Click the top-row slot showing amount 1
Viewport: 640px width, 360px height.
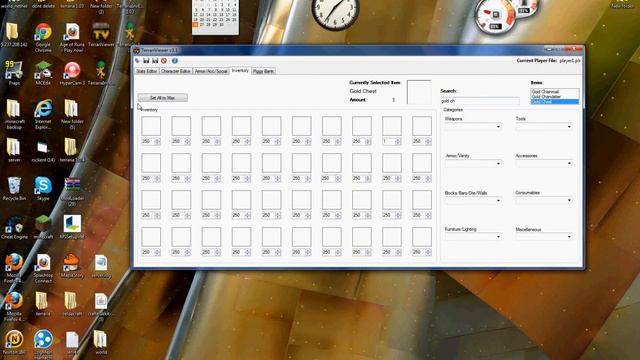(392, 126)
